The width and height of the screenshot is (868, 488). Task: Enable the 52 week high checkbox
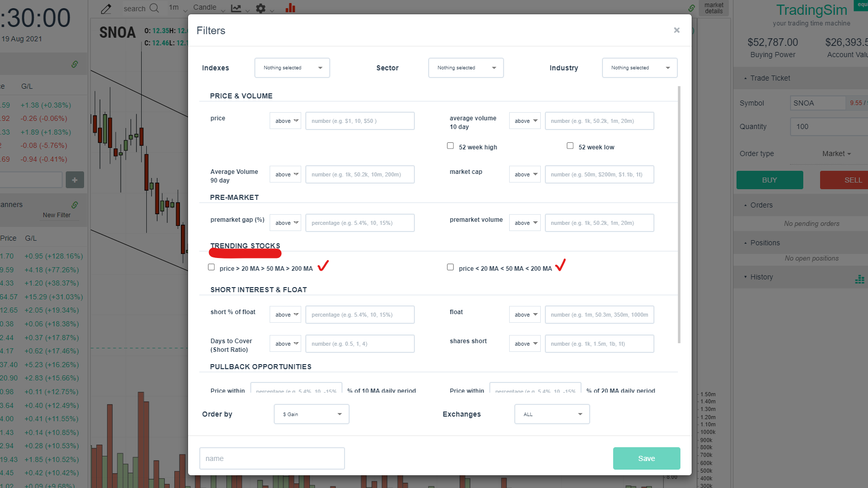tap(451, 146)
